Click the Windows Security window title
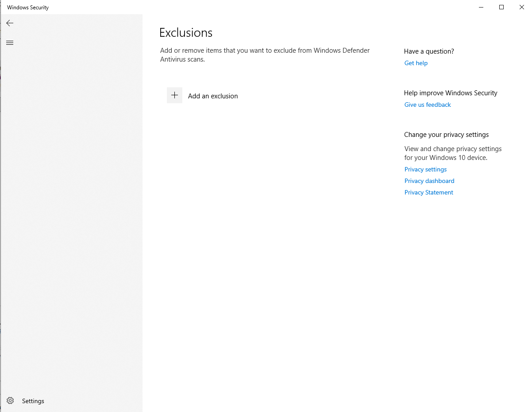 click(x=28, y=8)
